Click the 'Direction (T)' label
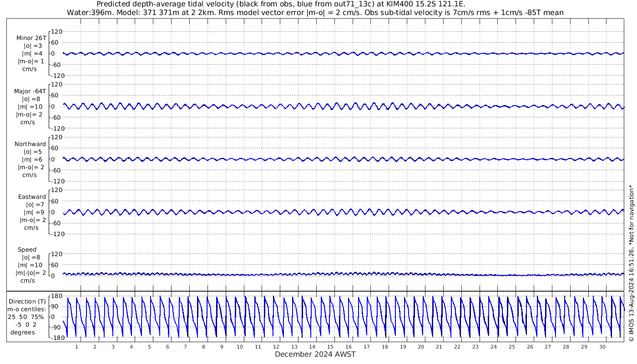The image size is (637, 364). pos(27,301)
